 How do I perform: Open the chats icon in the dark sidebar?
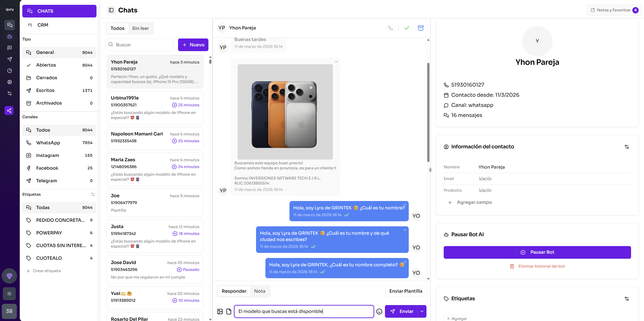coord(10,25)
